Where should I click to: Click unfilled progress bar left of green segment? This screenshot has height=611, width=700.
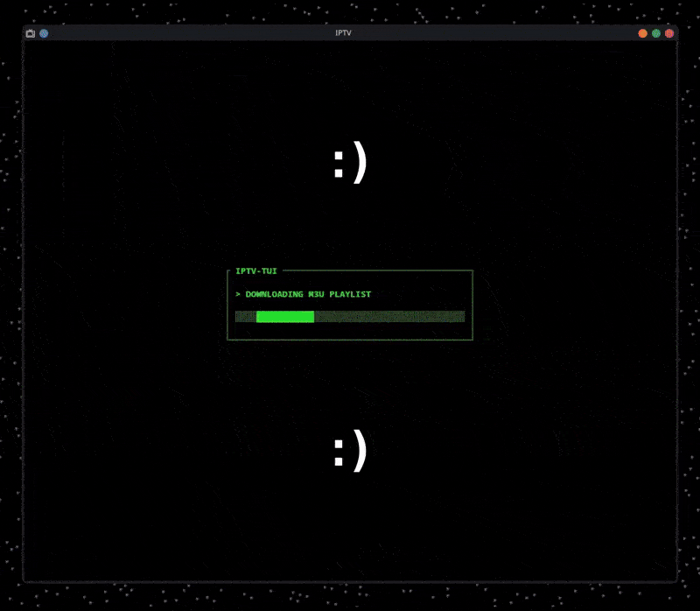pyautogui.click(x=245, y=317)
